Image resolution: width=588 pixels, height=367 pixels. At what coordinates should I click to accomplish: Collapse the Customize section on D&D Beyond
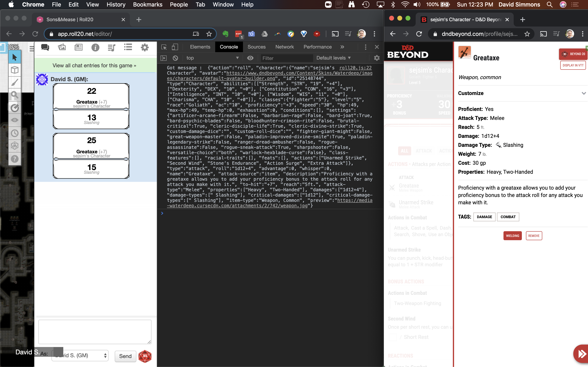click(584, 93)
